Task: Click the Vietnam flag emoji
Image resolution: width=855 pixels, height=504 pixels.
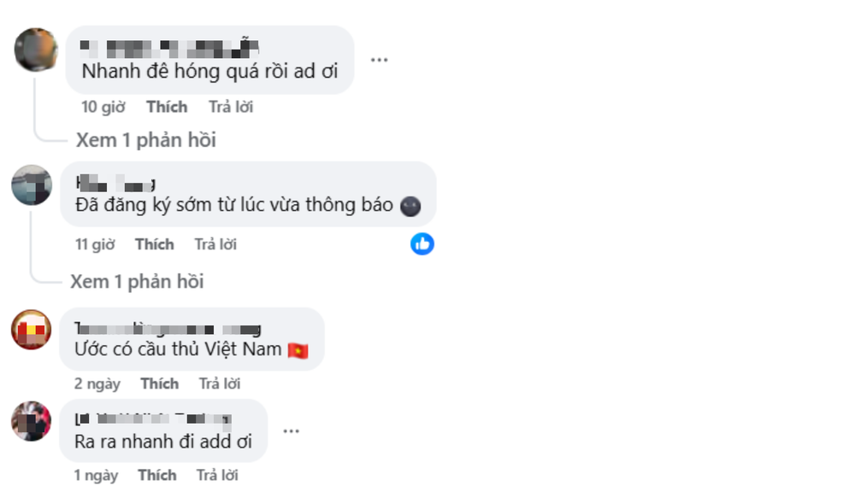Action: point(298,350)
